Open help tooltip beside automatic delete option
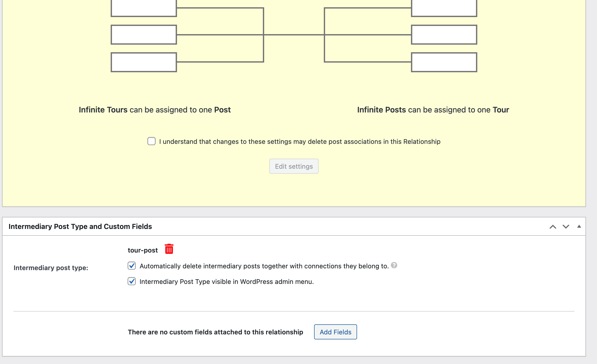 (394, 265)
